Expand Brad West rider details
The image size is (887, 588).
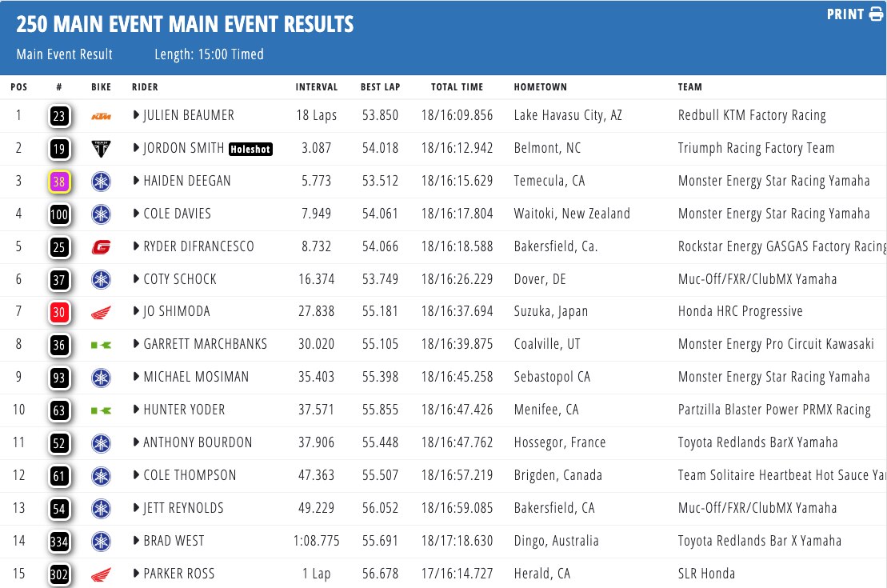click(137, 541)
